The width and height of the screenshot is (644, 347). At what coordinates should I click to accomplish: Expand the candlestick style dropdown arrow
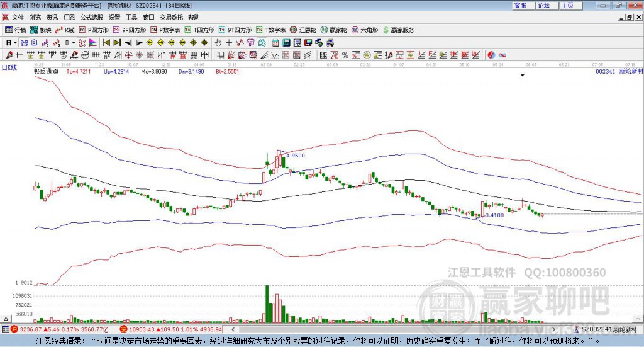74,43
